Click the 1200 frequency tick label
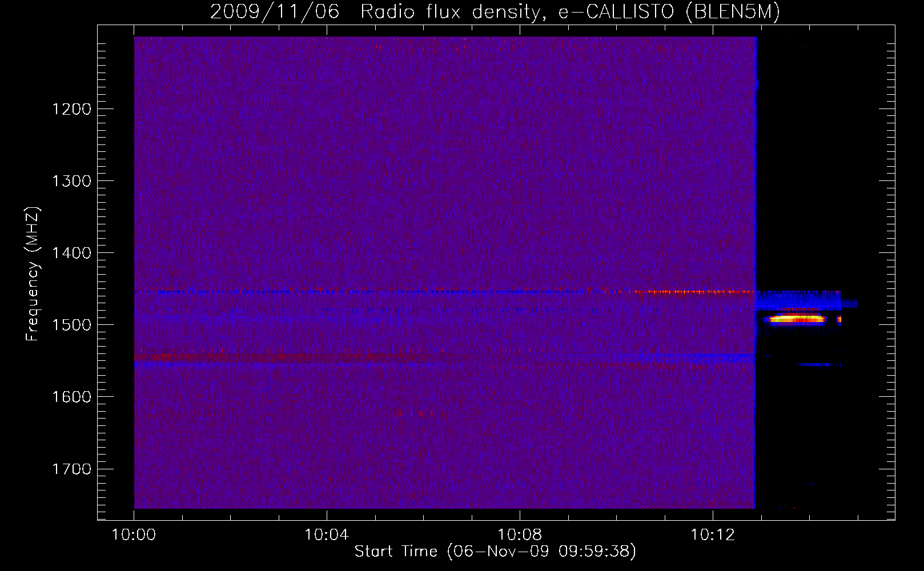924x571 pixels. pos(71,109)
